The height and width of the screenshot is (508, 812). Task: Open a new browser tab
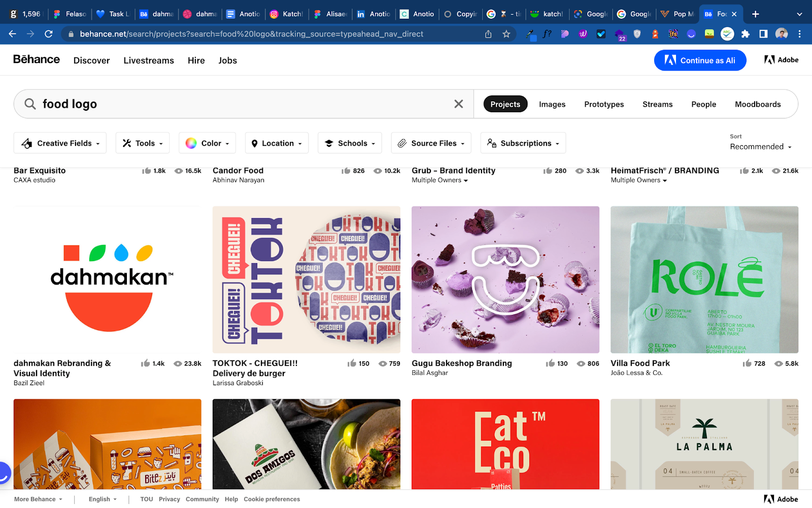[x=755, y=14]
